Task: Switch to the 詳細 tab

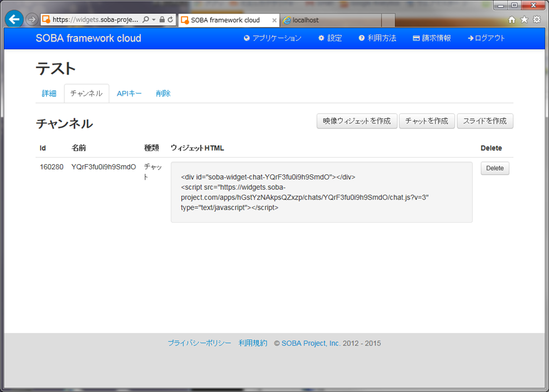Action: click(x=49, y=93)
